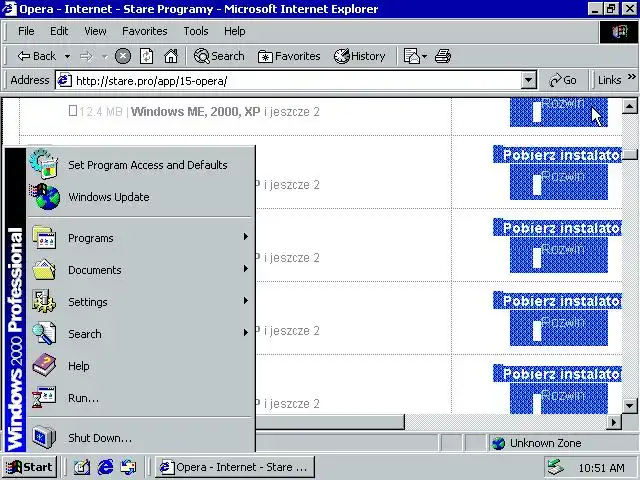The image size is (640, 480).
Task: Launch Outlook Express quick launch icon
Action: coord(129,467)
